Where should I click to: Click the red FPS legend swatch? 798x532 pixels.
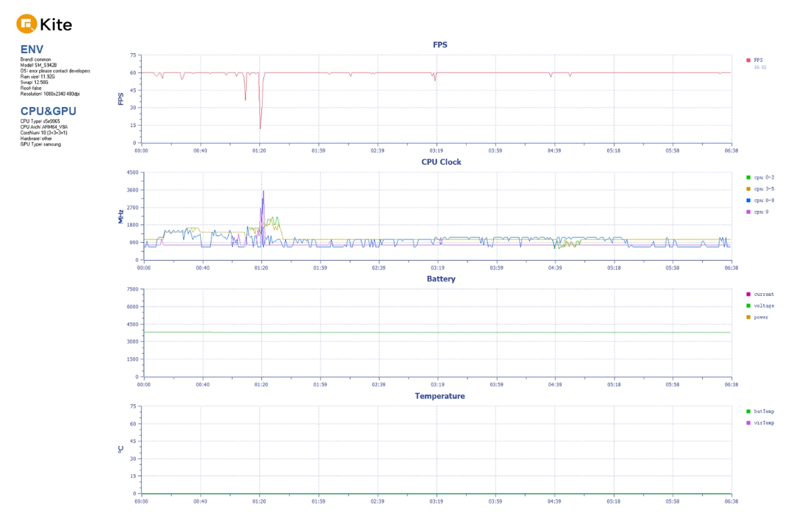748,60
